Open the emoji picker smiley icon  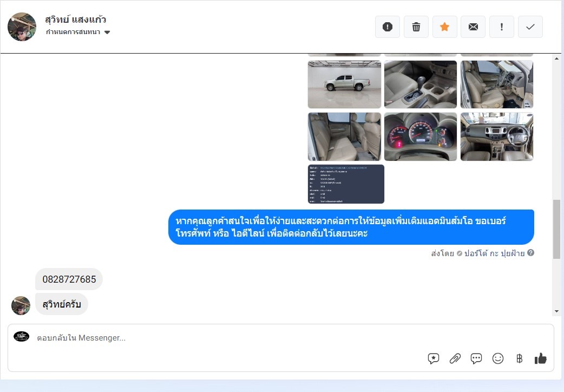click(498, 358)
